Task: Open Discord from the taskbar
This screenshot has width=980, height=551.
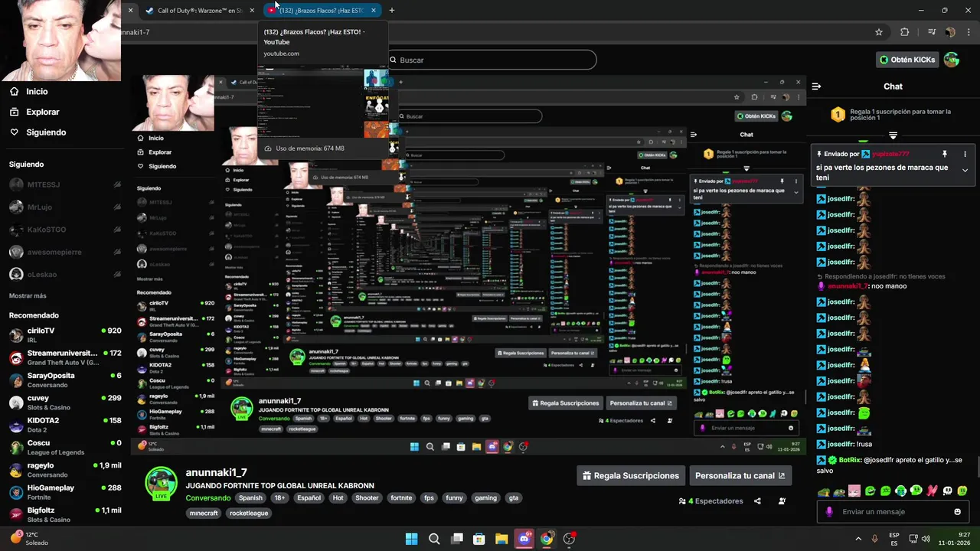Action: [524, 539]
